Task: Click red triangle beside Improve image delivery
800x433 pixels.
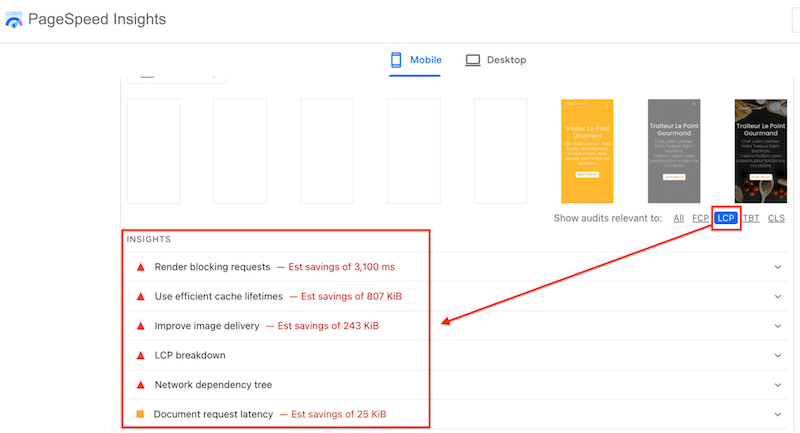Action: [141, 326]
